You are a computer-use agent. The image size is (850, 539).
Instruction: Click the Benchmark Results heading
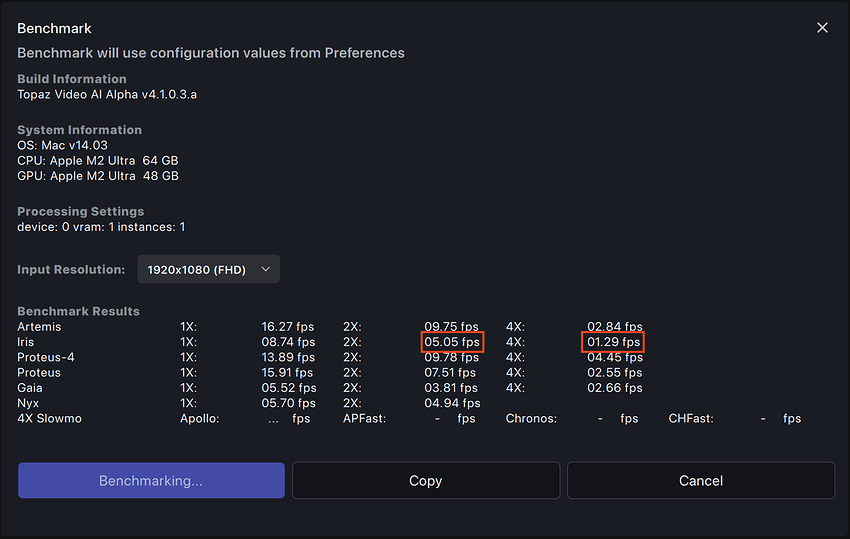[78, 311]
